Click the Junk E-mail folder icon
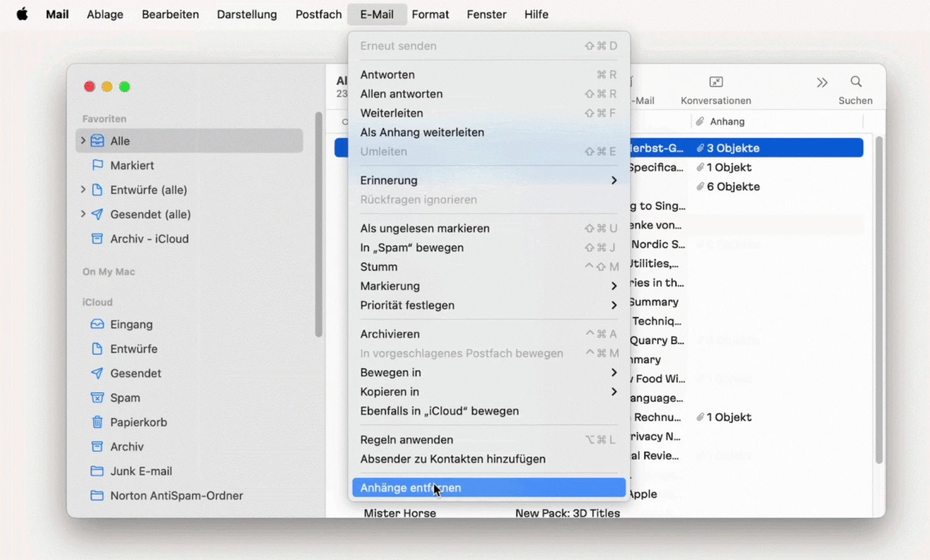 pos(97,471)
